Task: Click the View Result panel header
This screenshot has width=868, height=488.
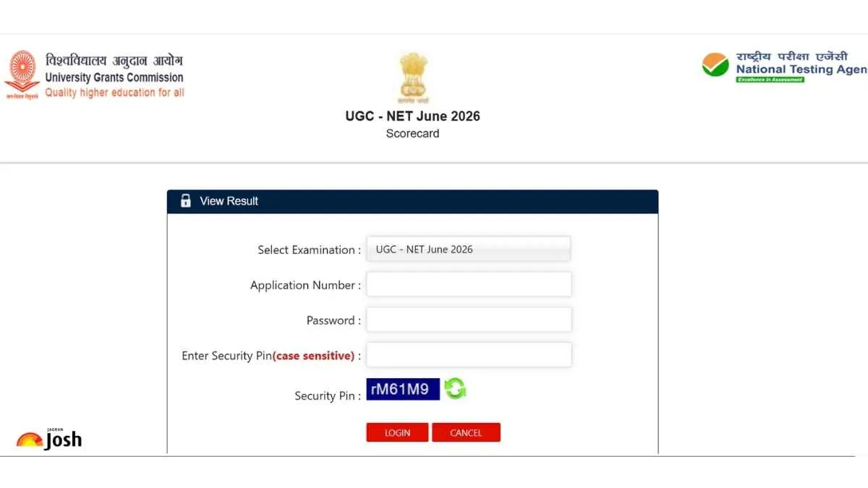Action: [x=412, y=202]
